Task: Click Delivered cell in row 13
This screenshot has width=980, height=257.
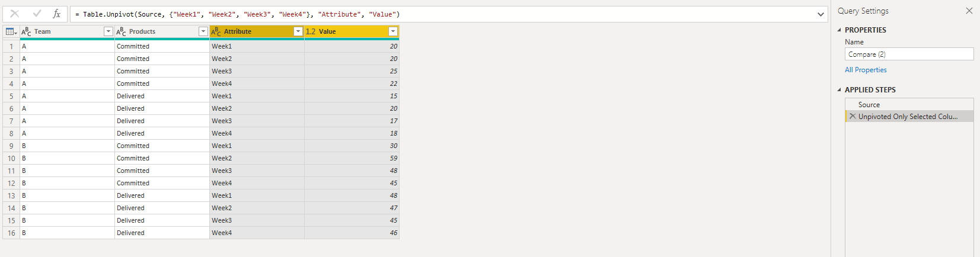Action: (x=162, y=195)
